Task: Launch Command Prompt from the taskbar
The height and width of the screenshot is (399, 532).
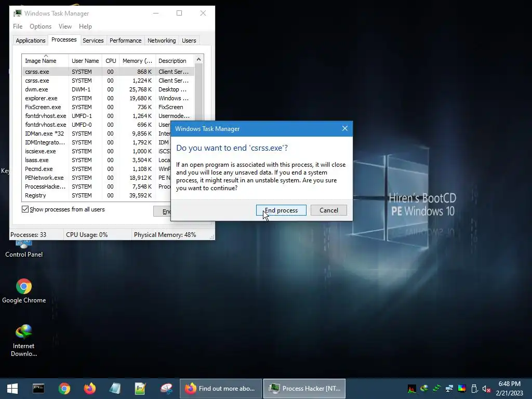Action: click(38, 389)
